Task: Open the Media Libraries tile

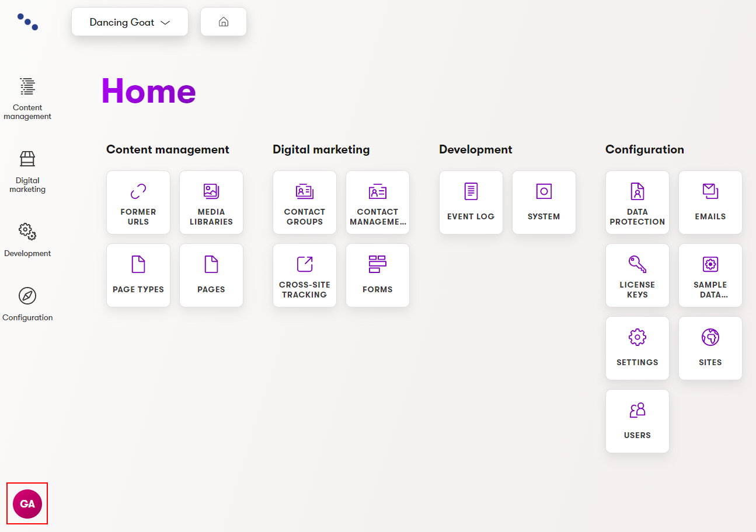Action: pyautogui.click(x=211, y=202)
